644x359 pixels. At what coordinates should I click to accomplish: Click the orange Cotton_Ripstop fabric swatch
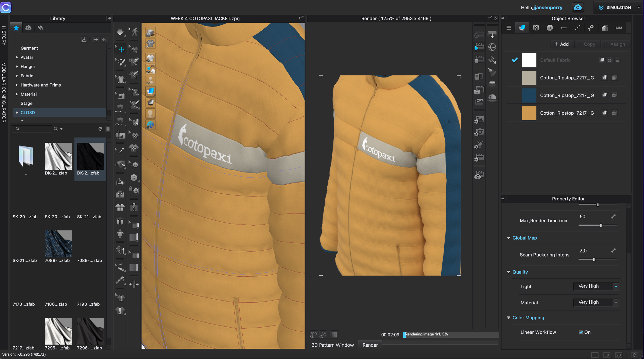point(529,113)
